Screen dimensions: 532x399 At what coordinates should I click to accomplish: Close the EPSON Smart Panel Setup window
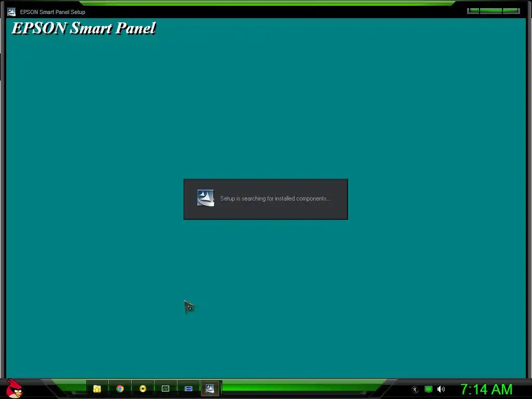tap(511, 11)
